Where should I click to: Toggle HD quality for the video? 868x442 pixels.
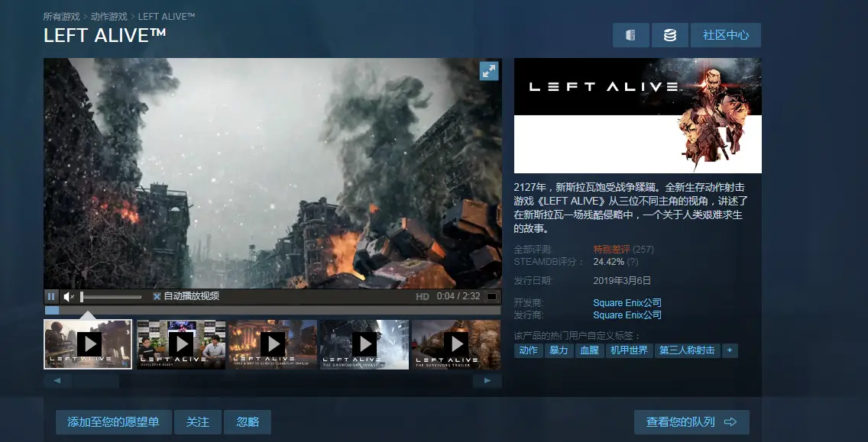pos(423,296)
